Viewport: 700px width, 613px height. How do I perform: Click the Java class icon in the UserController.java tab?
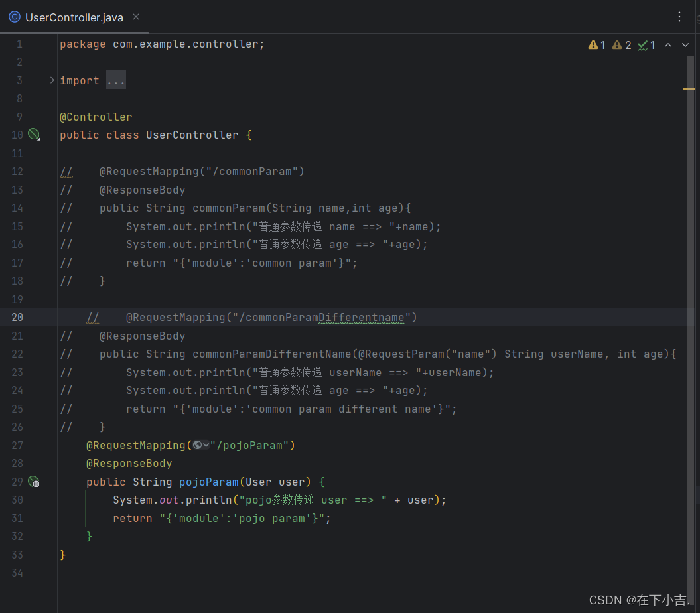click(x=15, y=17)
